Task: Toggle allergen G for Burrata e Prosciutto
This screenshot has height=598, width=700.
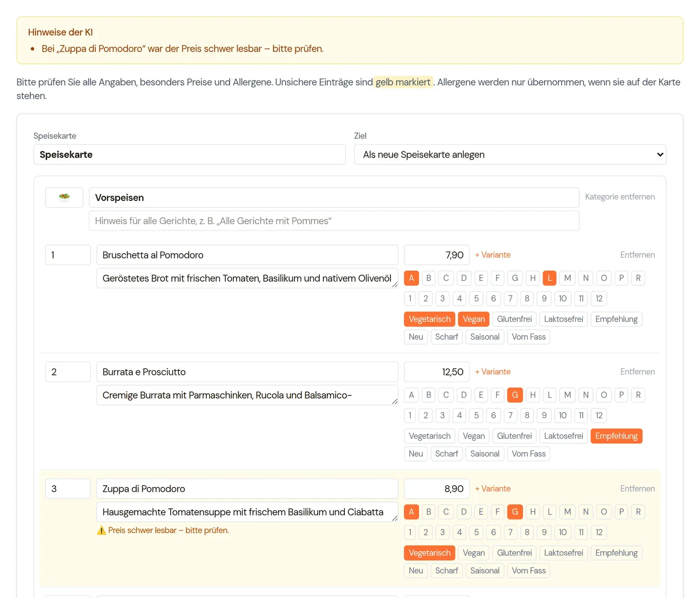Action: tap(515, 395)
